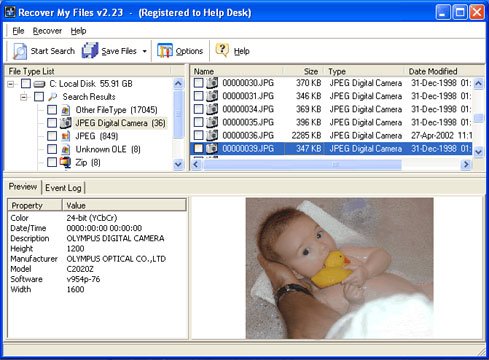The image size is (489, 360).
Task: Click the C: Local Disk drive icon
Action: click(x=39, y=84)
